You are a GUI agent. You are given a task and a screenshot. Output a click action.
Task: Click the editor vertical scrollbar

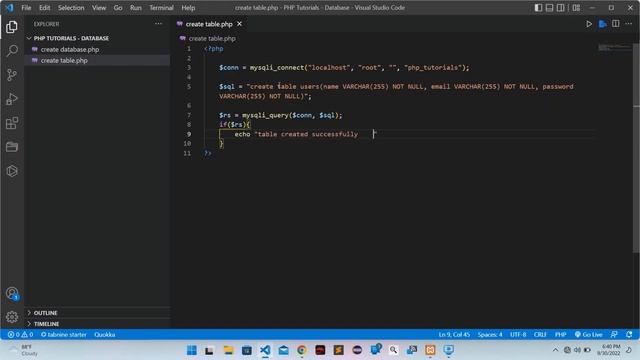(636, 147)
